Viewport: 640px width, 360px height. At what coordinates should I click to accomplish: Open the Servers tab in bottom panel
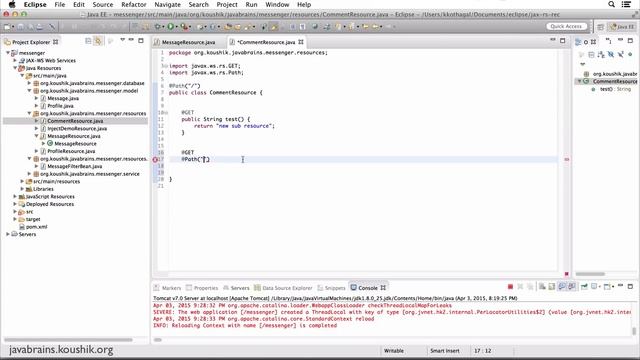click(236, 288)
